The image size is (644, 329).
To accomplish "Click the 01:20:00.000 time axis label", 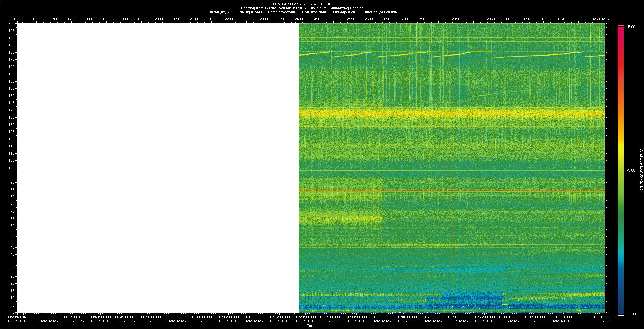I will click(305, 317).
